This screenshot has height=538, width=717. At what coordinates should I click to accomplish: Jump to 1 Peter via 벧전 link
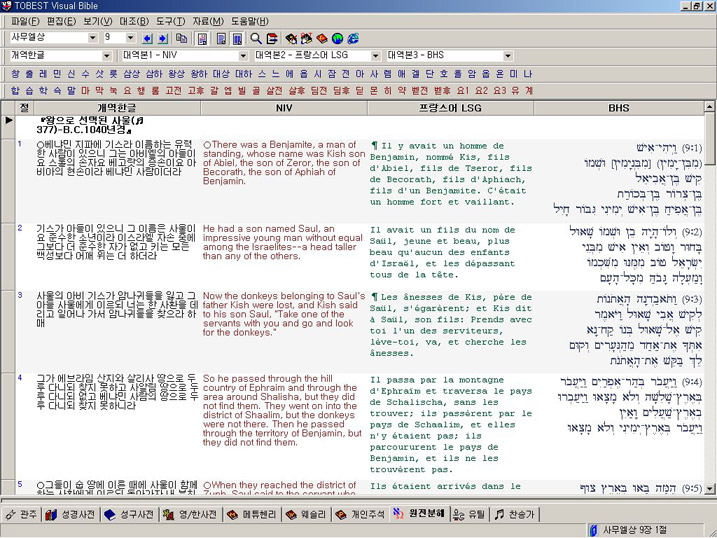coord(419,91)
